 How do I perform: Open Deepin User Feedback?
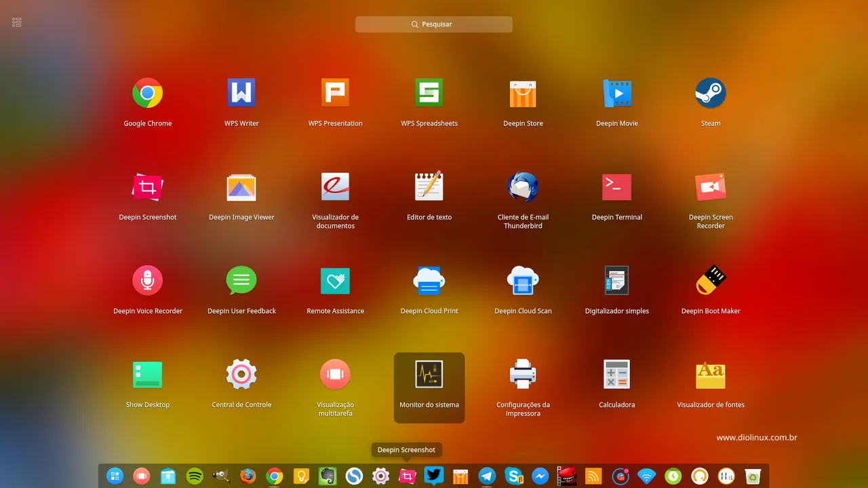tap(241, 281)
